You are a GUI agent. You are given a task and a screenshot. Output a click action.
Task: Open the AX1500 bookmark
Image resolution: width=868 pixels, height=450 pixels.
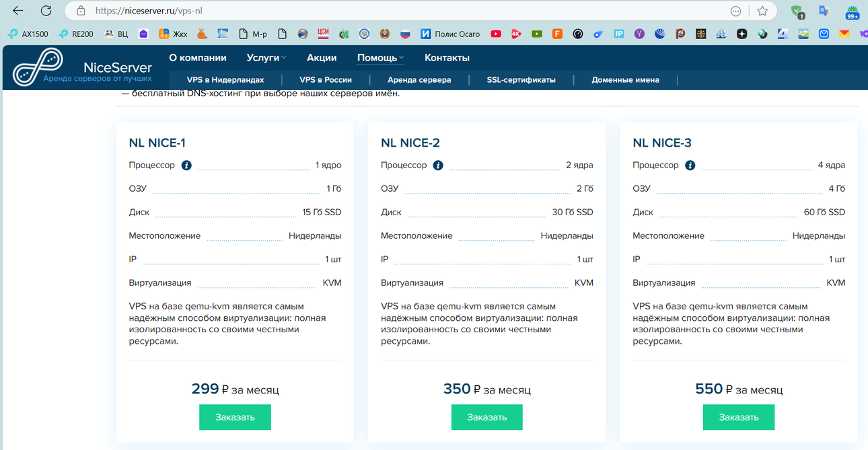tap(28, 34)
